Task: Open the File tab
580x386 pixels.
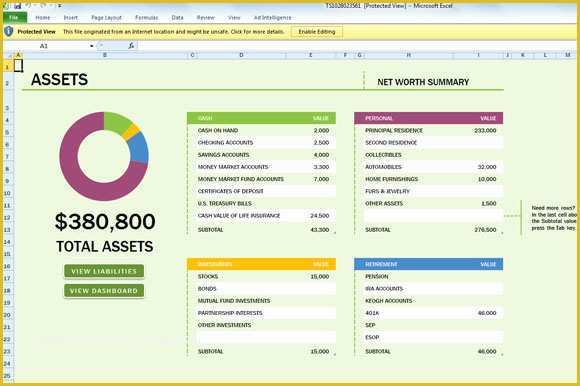Action: (15, 17)
